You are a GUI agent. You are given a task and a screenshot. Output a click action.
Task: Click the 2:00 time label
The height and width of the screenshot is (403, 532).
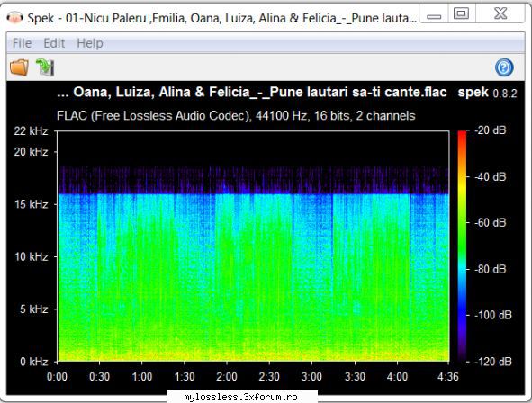(x=227, y=377)
